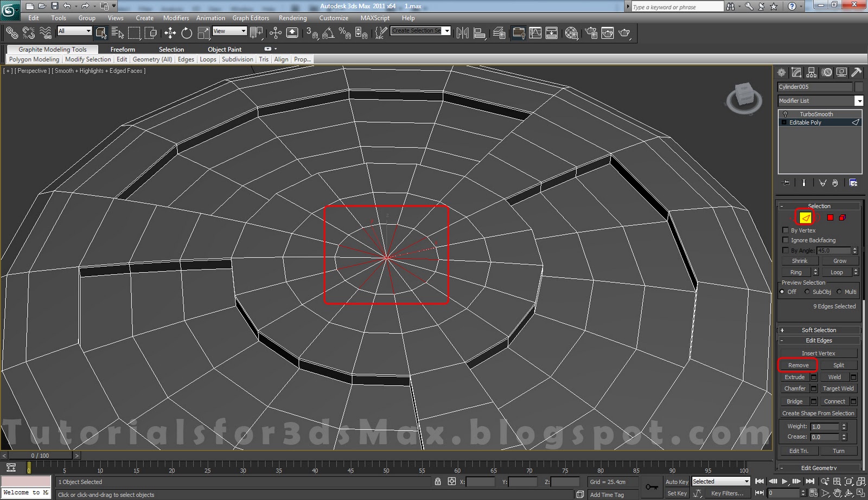This screenshot has width=868, height=500.
Task: Check the Ignore Backfacing option
Action: coord(785,240)
